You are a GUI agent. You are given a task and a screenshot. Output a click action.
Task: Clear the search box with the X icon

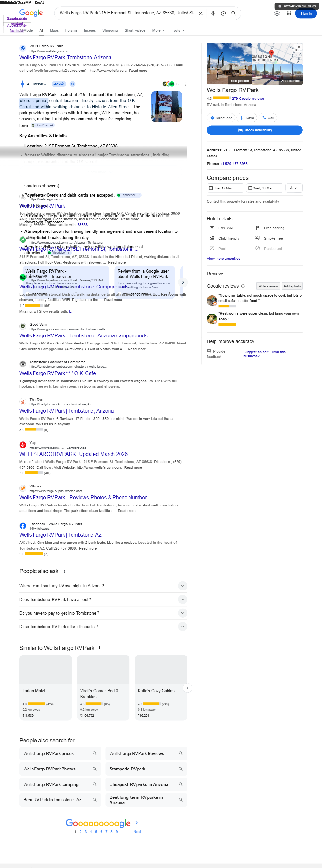pyautogui.click(x=203, y=14)
